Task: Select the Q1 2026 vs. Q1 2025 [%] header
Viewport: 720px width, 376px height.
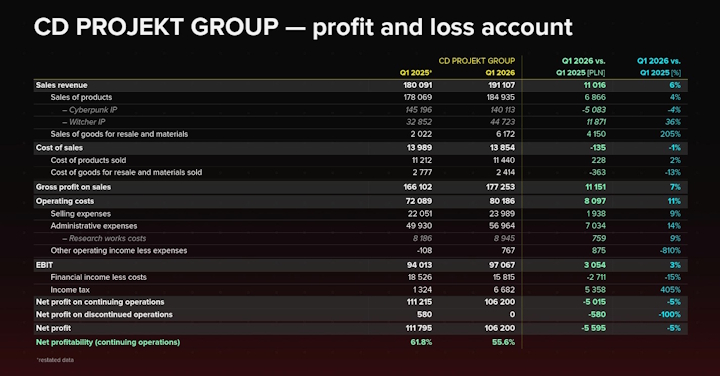Action: [x=659, y=67]
